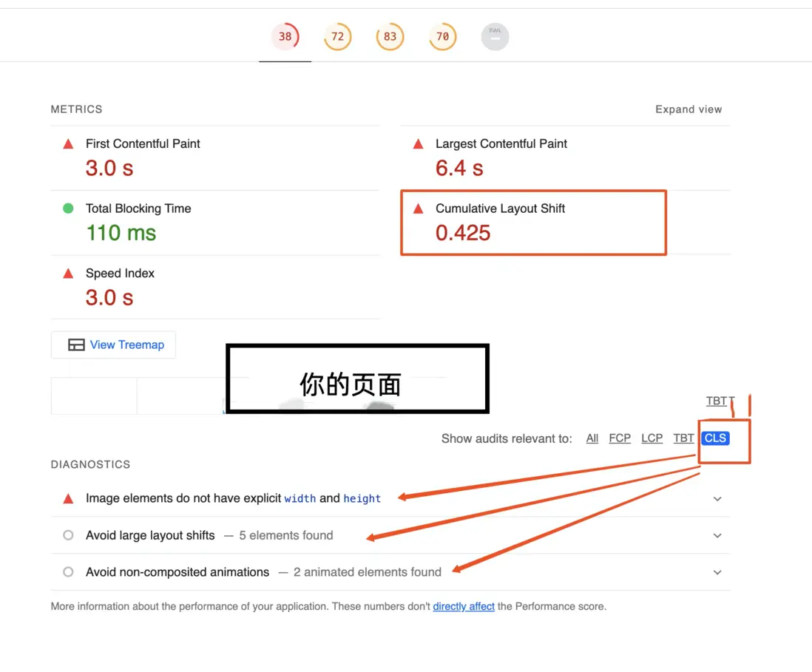
Task: Click the Cumulative Layout Shift metric label
Action: 500,208
